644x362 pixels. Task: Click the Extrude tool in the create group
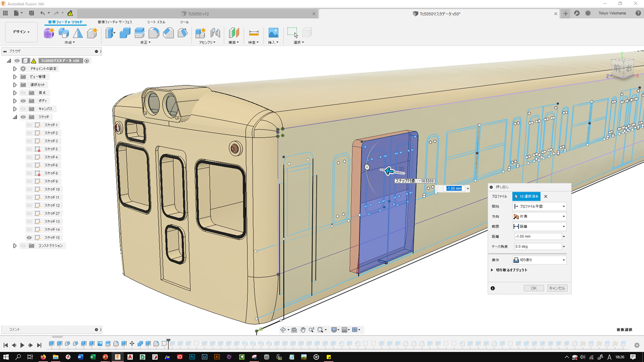[x=63, y=33]
